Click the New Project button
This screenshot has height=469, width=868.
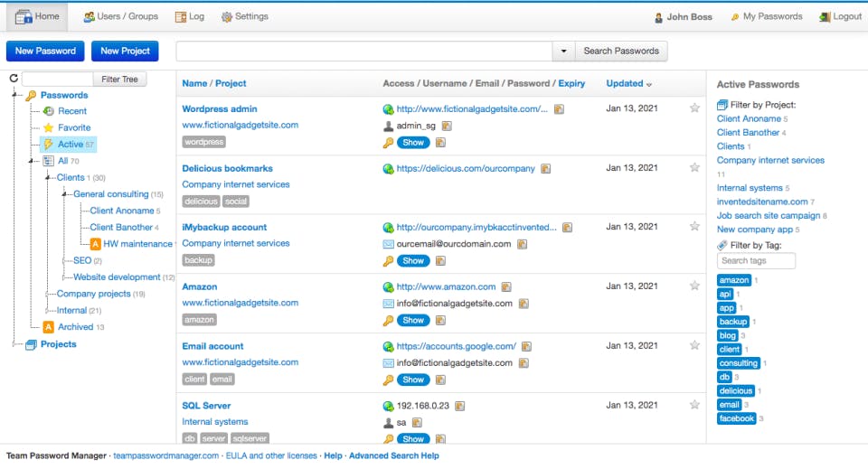click(x=125, y=51)
